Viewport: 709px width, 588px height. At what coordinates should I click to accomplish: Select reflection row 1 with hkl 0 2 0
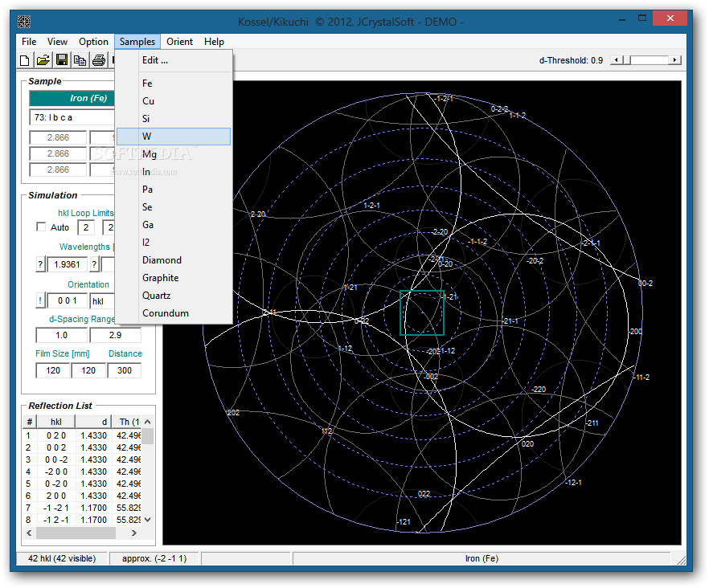pyautogui.click(x=82, y=435)
